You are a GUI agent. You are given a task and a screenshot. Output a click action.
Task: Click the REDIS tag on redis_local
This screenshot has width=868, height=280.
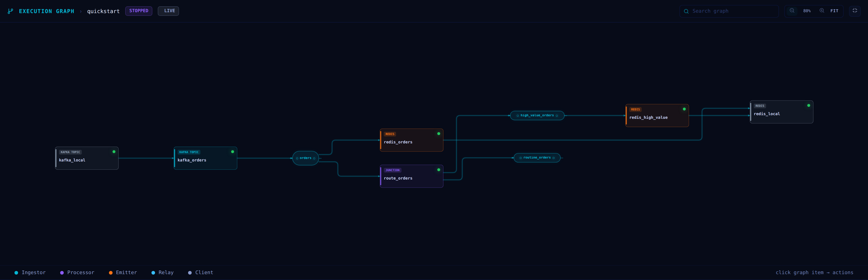[760, 106]
